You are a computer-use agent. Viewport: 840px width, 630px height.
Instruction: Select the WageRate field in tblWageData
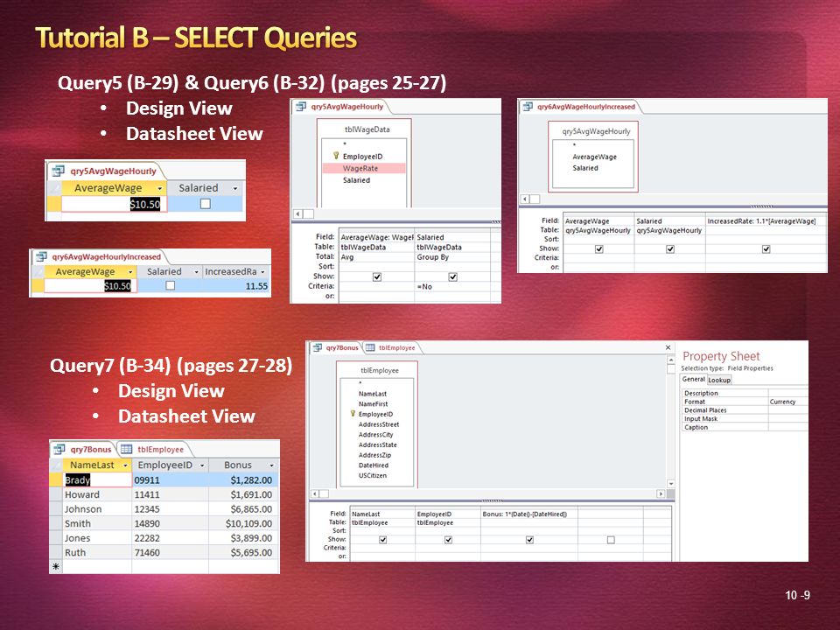364,168
